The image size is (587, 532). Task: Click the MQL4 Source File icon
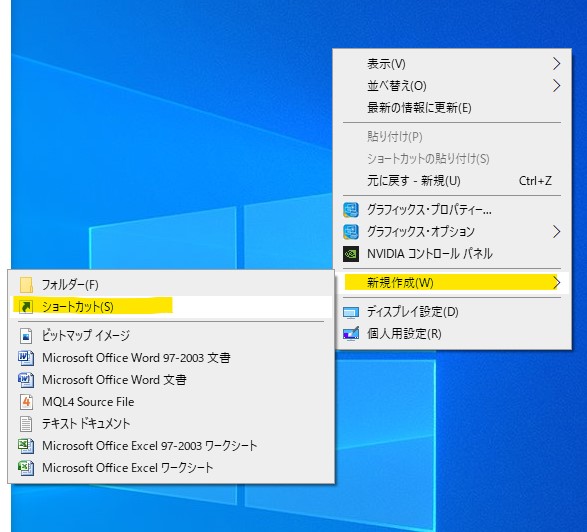tap(26, 402)
